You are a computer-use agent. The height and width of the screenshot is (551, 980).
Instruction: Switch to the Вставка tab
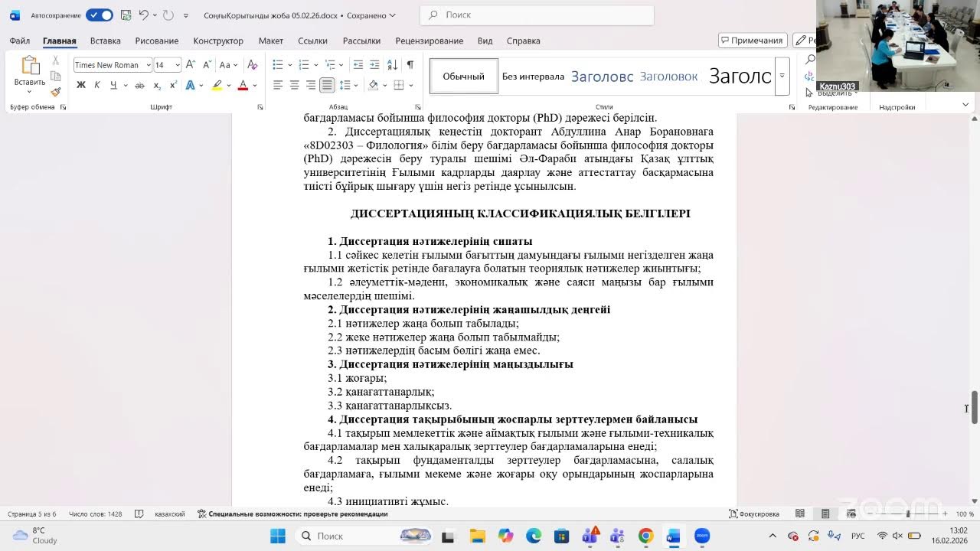106,41
